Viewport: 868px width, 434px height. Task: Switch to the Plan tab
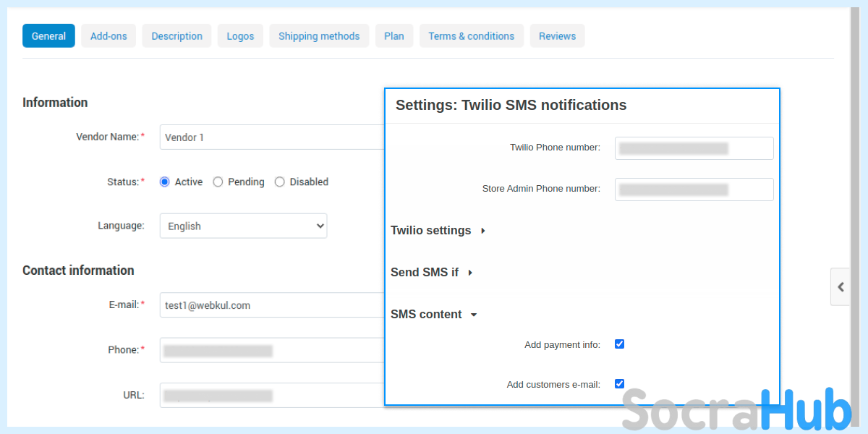click(x=394, y=36)
